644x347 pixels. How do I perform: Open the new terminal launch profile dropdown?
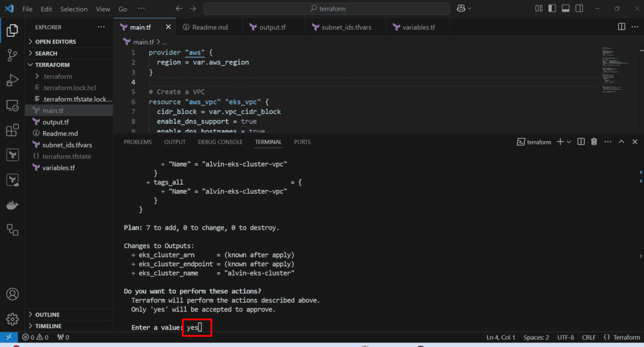(569, 142)
